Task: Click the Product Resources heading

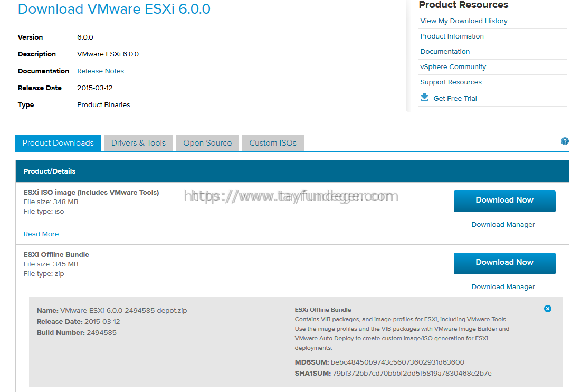Action: click(x=463, y=5)
